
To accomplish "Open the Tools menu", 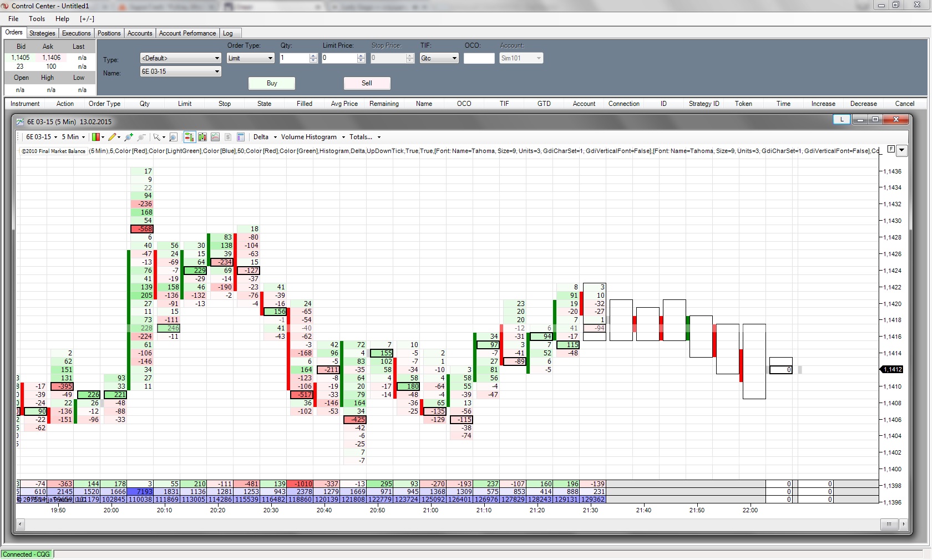I will [37, 19].
